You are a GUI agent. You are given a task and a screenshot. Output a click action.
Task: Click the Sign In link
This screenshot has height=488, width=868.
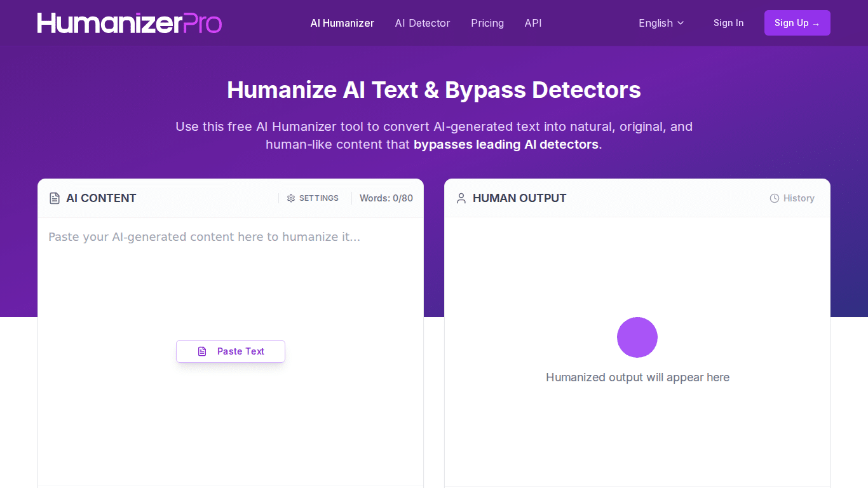[728, 23]
